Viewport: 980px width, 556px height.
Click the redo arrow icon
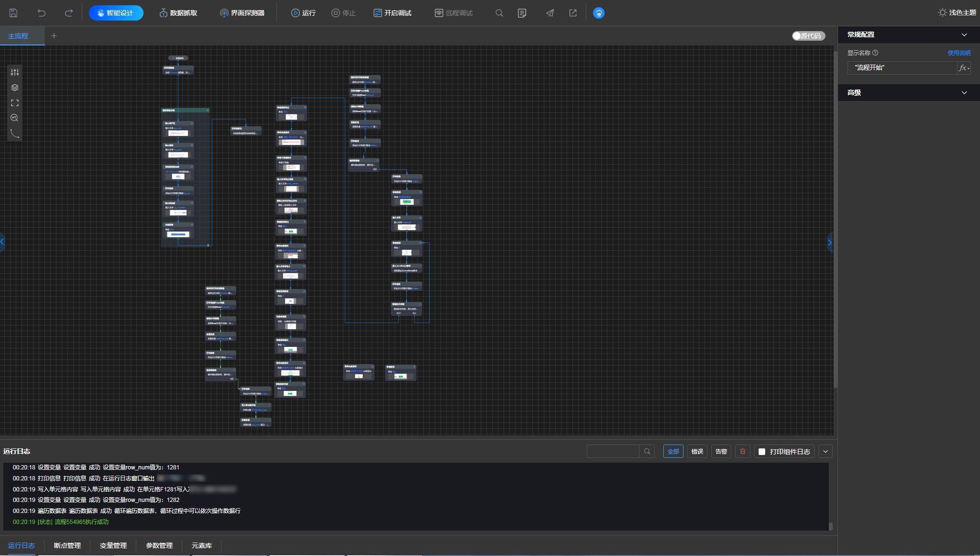[x=69, y=13]
